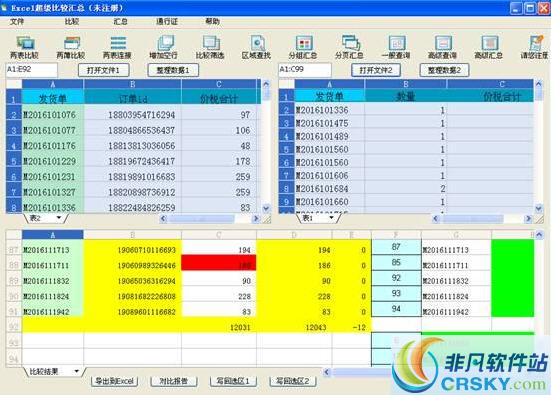The image size is (551, 395).
Task: Click the A1:C99 range input field
Action: point(305,70)
